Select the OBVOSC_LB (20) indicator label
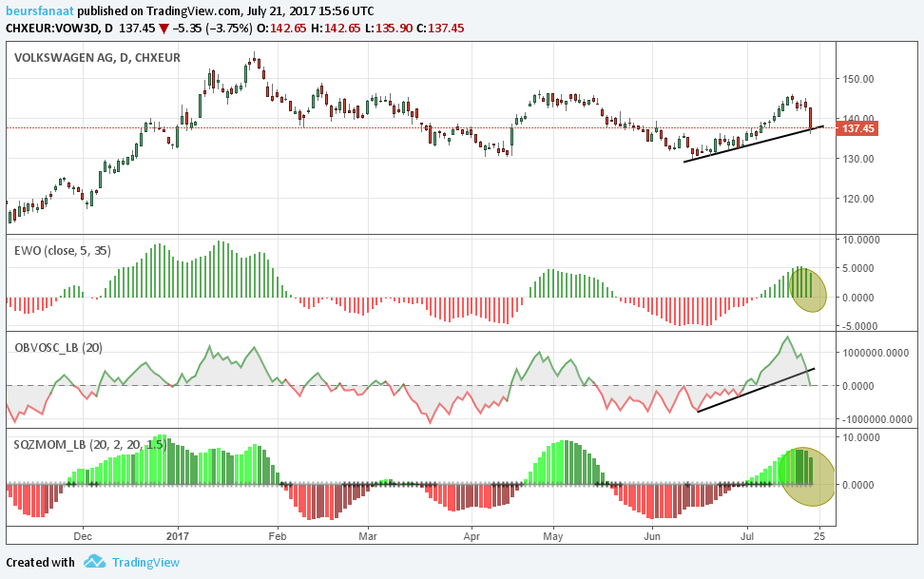Image resolution: width=924 pixels, height=579 pixels. pyautogui.click(x=58, y=347)
